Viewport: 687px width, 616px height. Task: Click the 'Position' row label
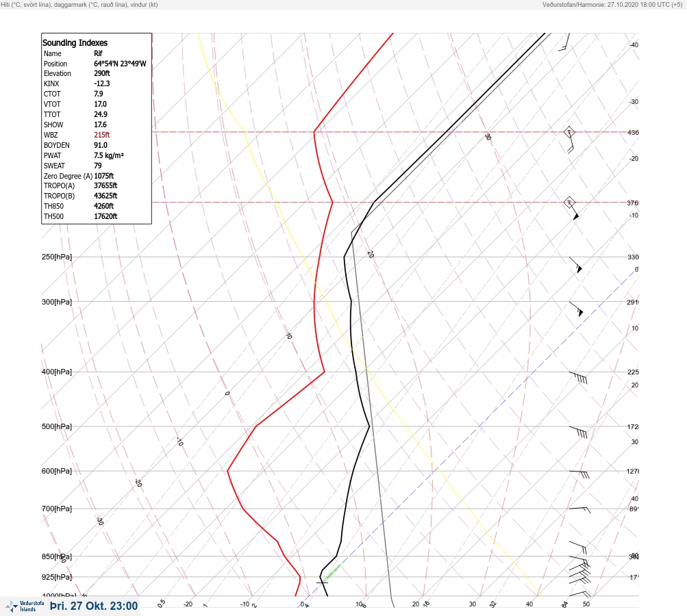(55, 64)
